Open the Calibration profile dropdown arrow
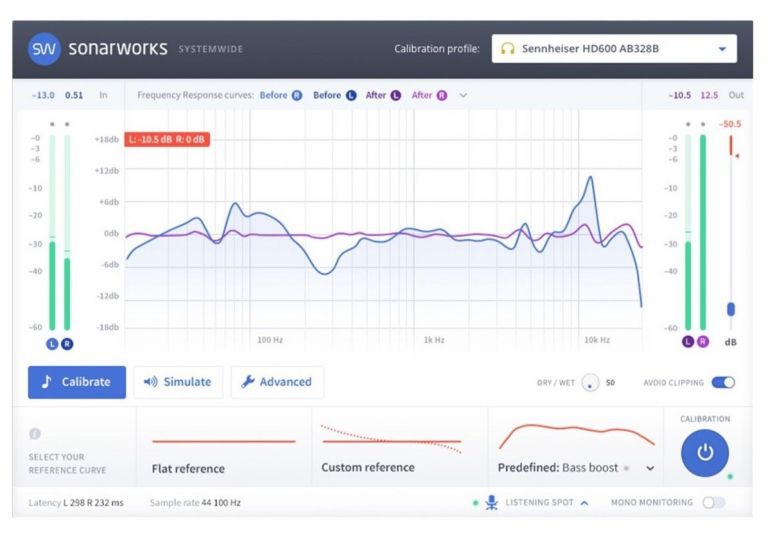 [x=722, y=49]
